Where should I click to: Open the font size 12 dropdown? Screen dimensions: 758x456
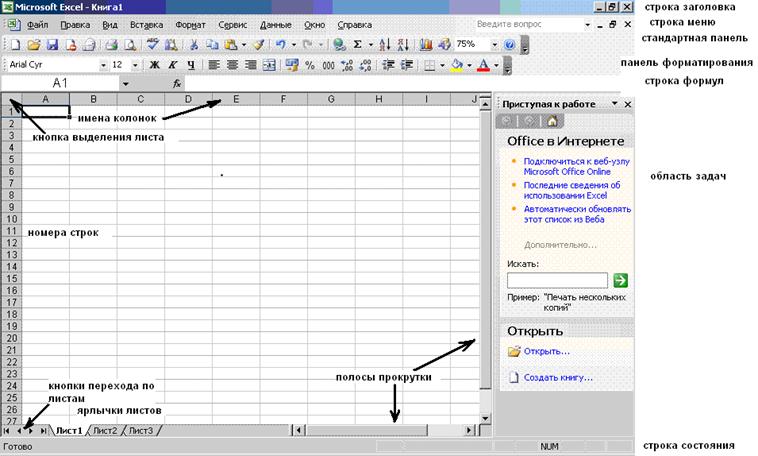(x=135, y=65)
